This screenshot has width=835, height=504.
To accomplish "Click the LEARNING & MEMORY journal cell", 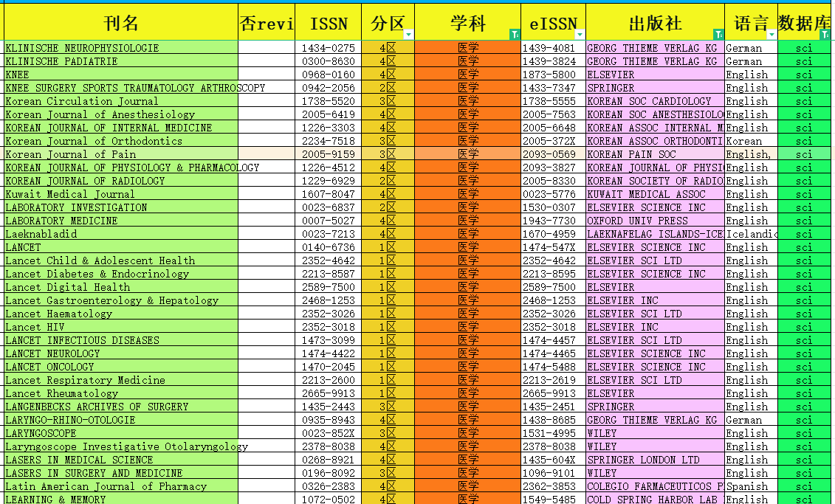I will 121,499.
